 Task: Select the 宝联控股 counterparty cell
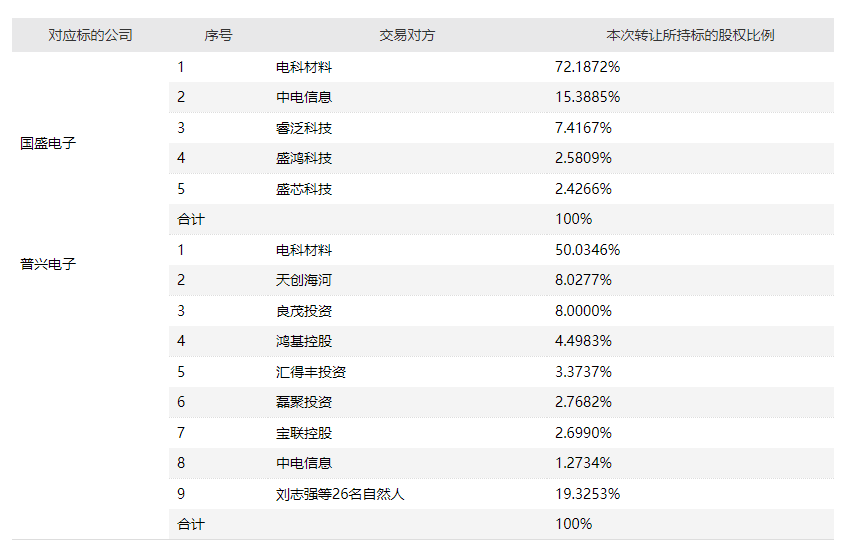coord(304,433)
